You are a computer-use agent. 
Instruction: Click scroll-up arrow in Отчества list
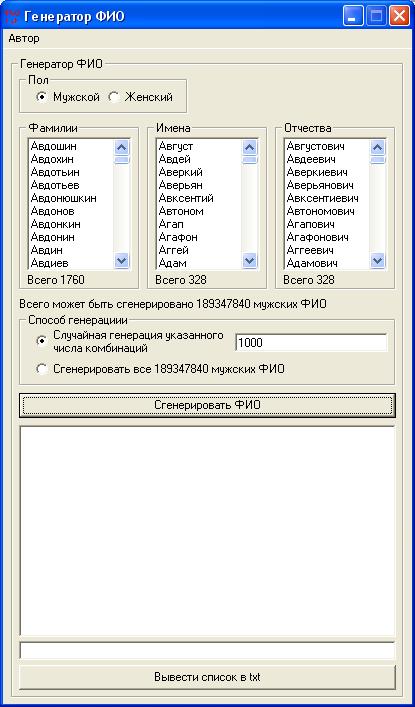click(378, 147)
